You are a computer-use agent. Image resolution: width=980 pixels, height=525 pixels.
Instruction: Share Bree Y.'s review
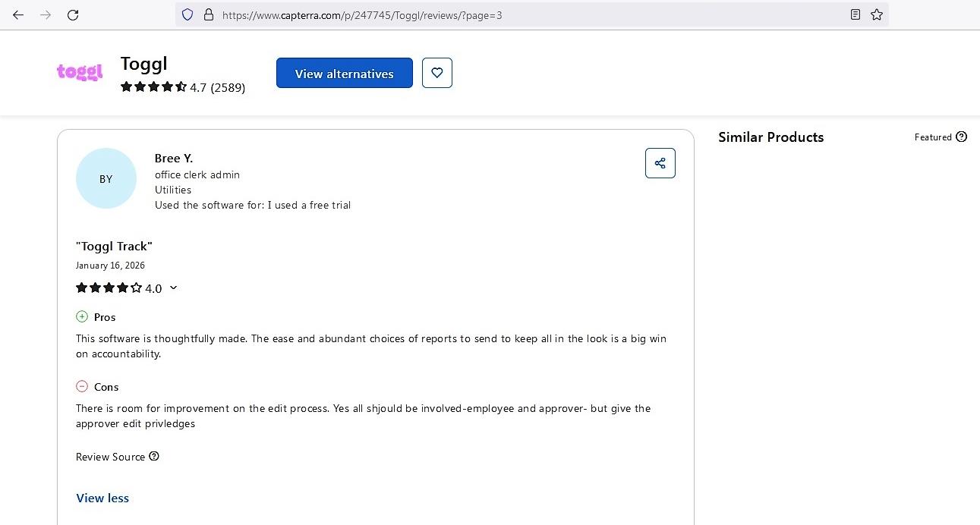[x=660, y=163]
